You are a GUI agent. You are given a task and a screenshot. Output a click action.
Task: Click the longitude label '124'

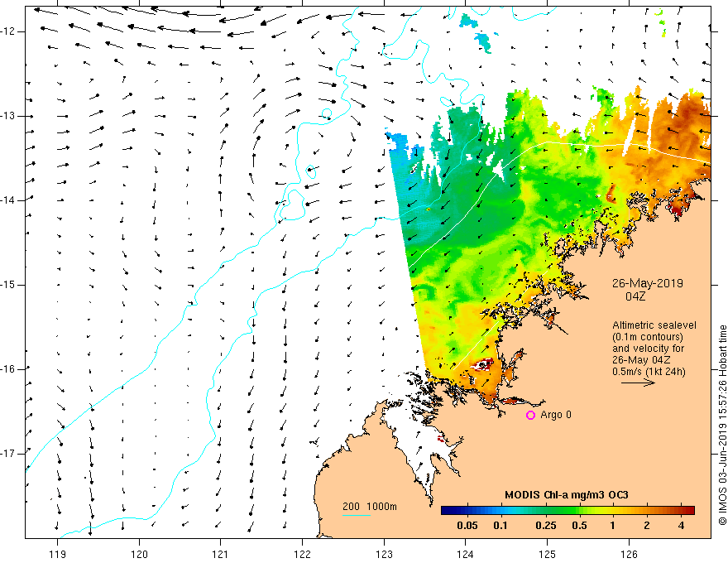coord(466,554)
